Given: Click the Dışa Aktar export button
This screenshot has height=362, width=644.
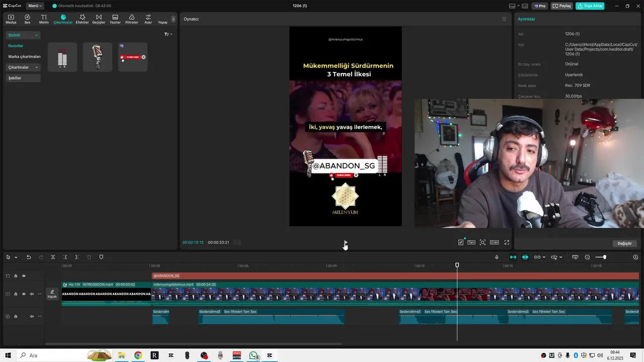Looking at the screenshot, I should [590, 6].
